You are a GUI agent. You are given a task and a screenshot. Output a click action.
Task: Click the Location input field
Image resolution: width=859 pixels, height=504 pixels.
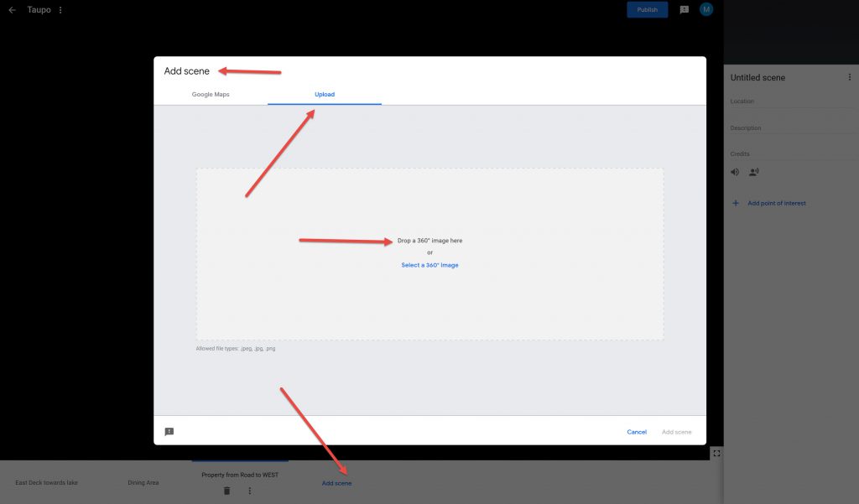click(x=789, y=101)
